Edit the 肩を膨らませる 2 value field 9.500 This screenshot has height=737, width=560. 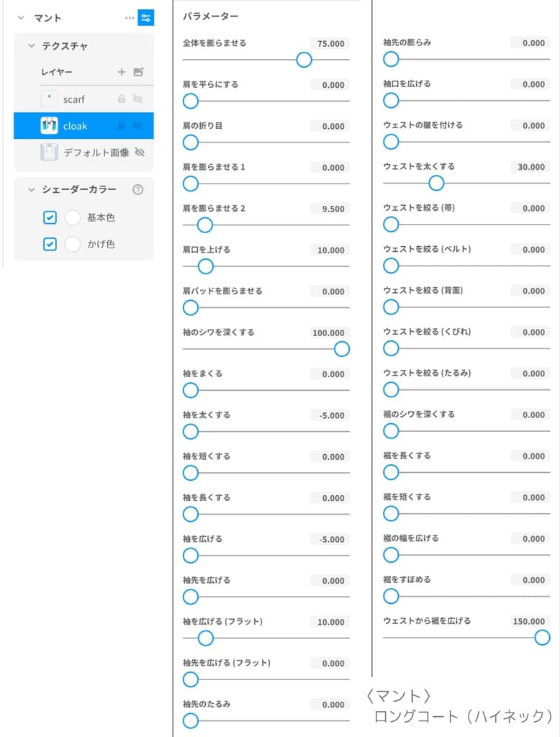[x=330, y=209]
